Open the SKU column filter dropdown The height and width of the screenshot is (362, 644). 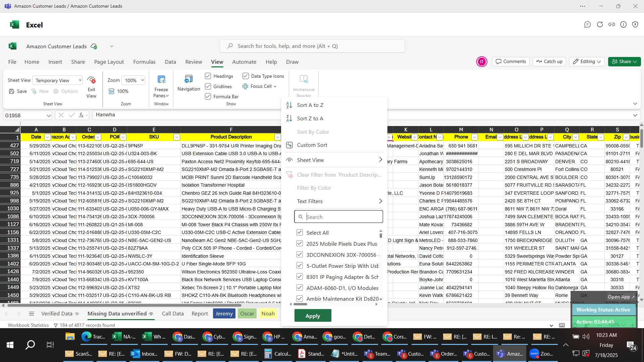(x=176, y=137)
